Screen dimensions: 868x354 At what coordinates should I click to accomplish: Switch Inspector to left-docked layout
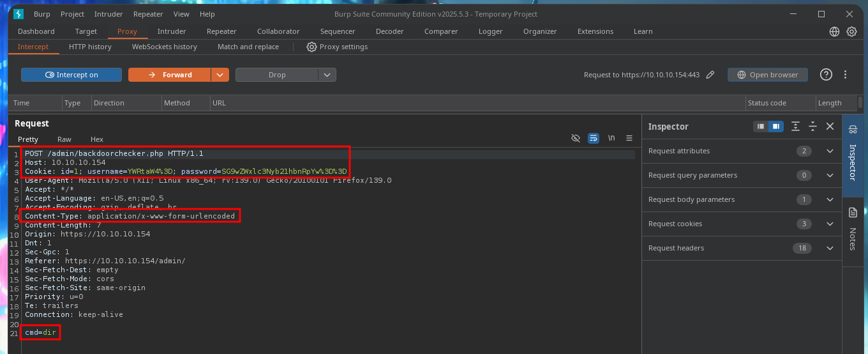click(761, 127)
